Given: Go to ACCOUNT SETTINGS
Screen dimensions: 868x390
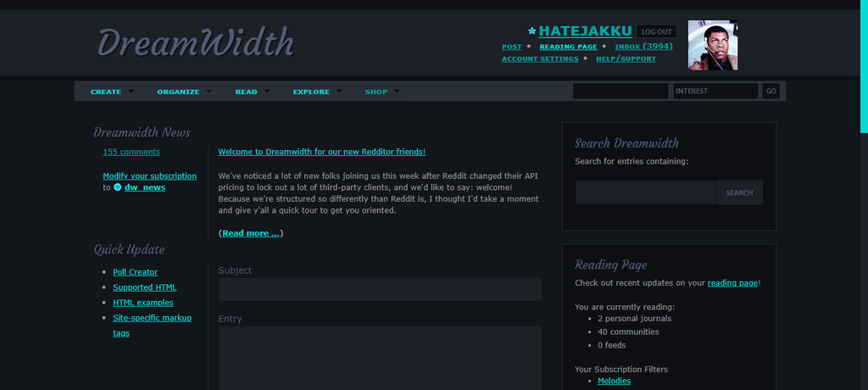Looking at the screenshot, I should coord(540,58).
